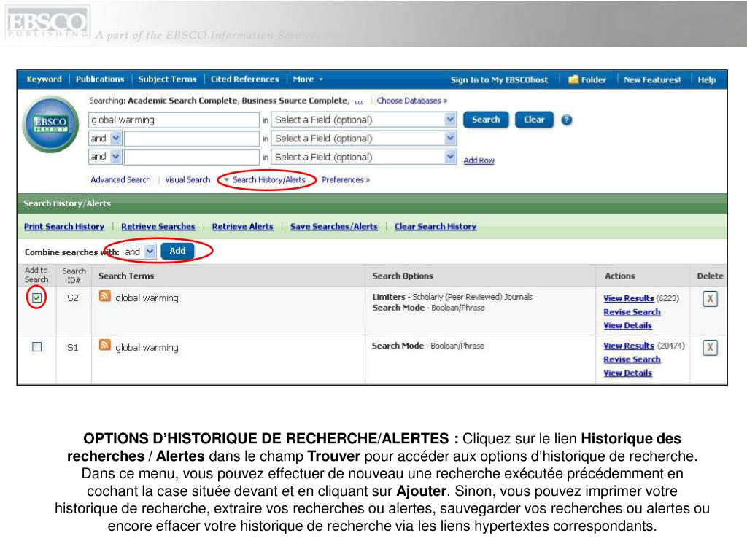Image resolution: width=747 pixels, height=560 pixels.
Task: Expand the More menu
Action: pyautogui.click(x=308, y=79)
